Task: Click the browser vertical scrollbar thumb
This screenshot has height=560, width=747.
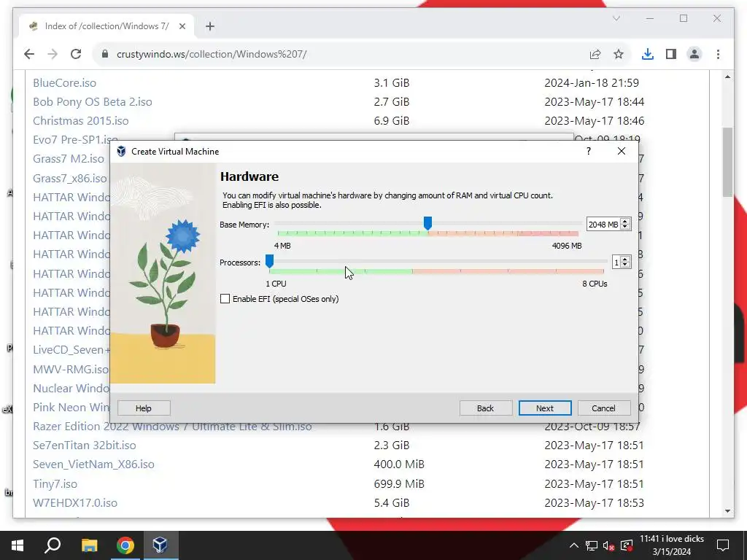Action: [727, 162]
